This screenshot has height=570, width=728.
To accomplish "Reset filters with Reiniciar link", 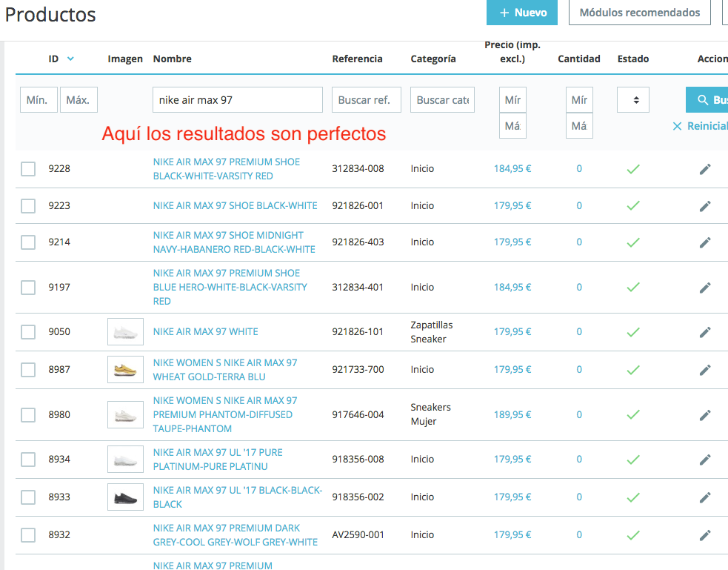I will point(700,126).
